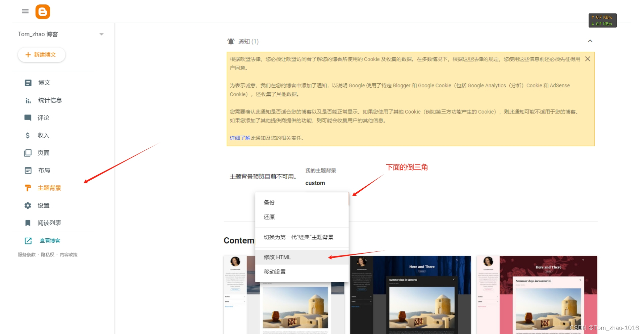Dismiss the cookie notice with the X

pyautogui.click(x=587, y=59)
